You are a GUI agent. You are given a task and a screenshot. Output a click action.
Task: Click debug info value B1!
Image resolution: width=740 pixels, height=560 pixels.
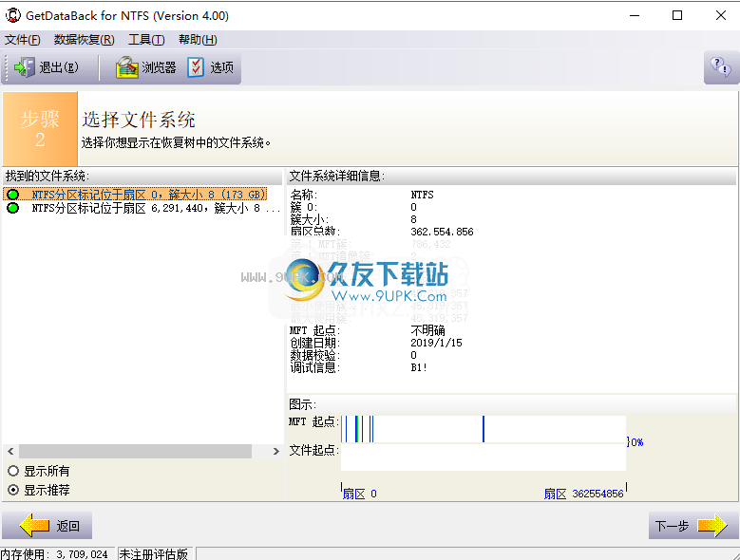click(419, 367)
